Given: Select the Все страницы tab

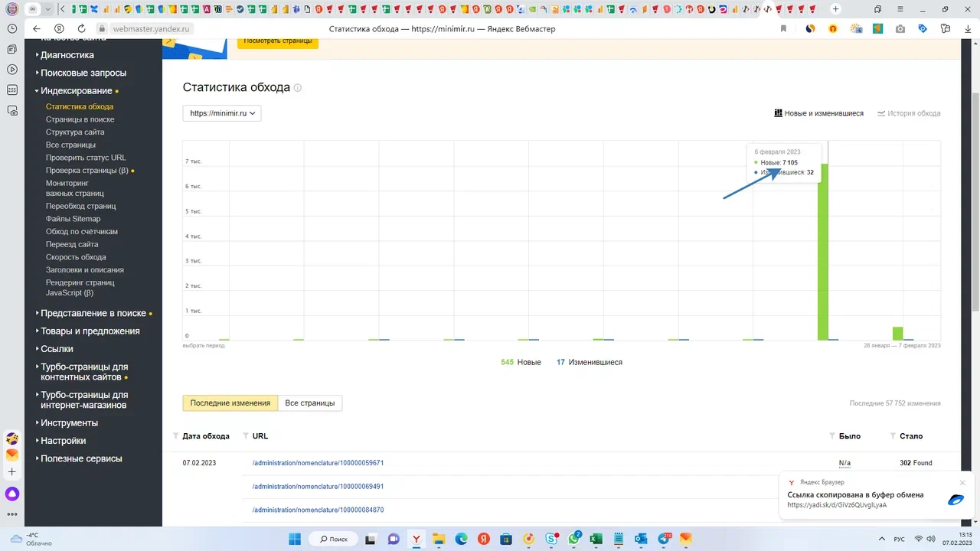Looking at the screenshot, I should (x=309, y=403).
